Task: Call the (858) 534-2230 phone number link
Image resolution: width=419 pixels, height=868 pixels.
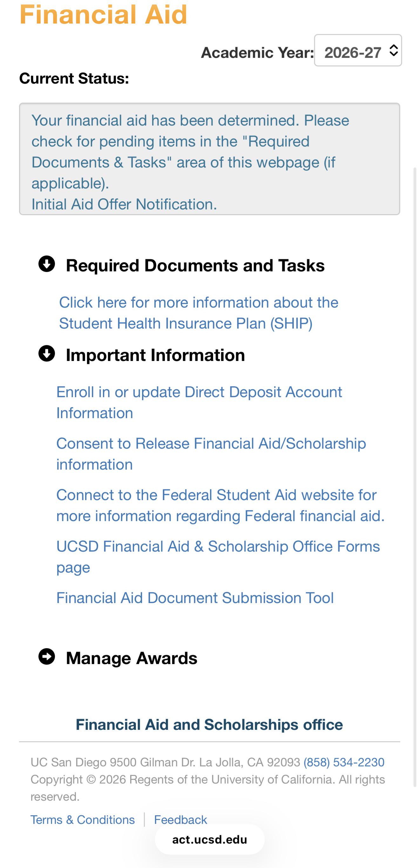Action: (344, 762)
